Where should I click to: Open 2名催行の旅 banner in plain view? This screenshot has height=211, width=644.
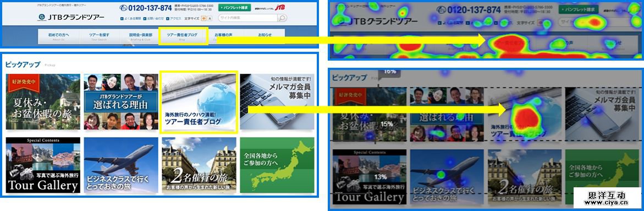(x=199, y=165)
